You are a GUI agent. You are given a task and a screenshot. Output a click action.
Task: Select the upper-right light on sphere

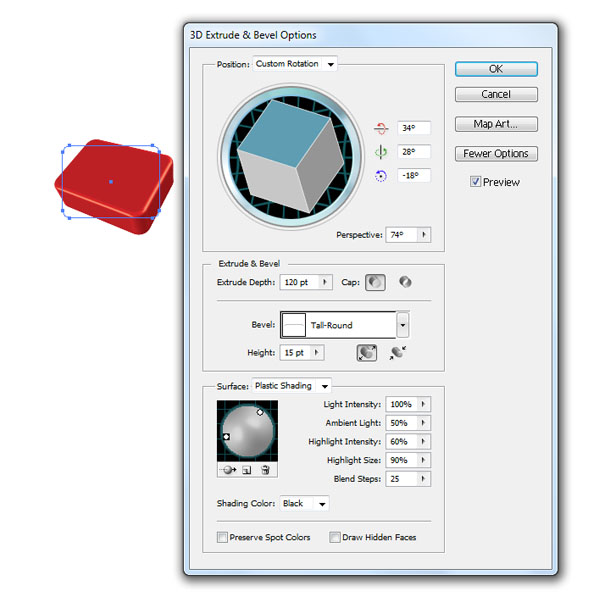tap(260, 412)
